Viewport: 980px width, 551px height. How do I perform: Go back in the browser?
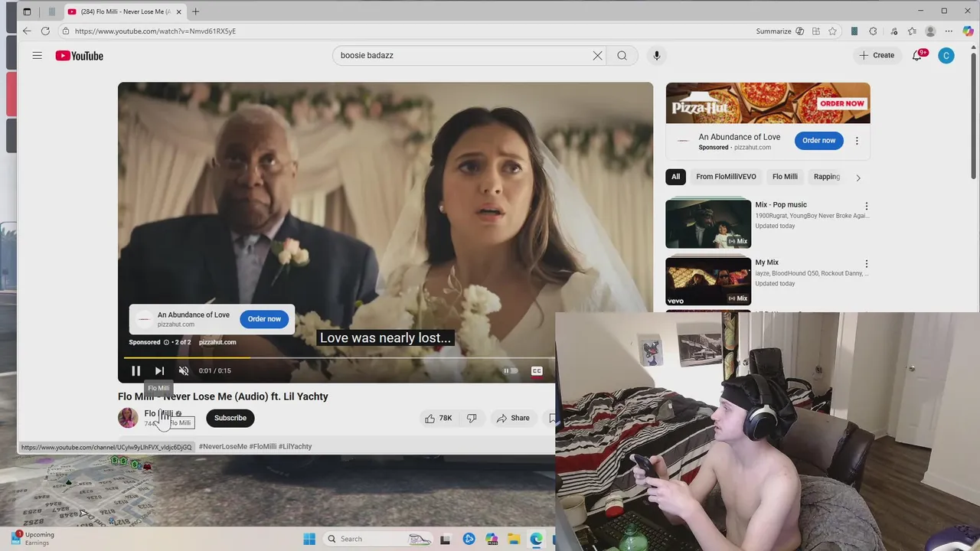click(x=27, y=31)
